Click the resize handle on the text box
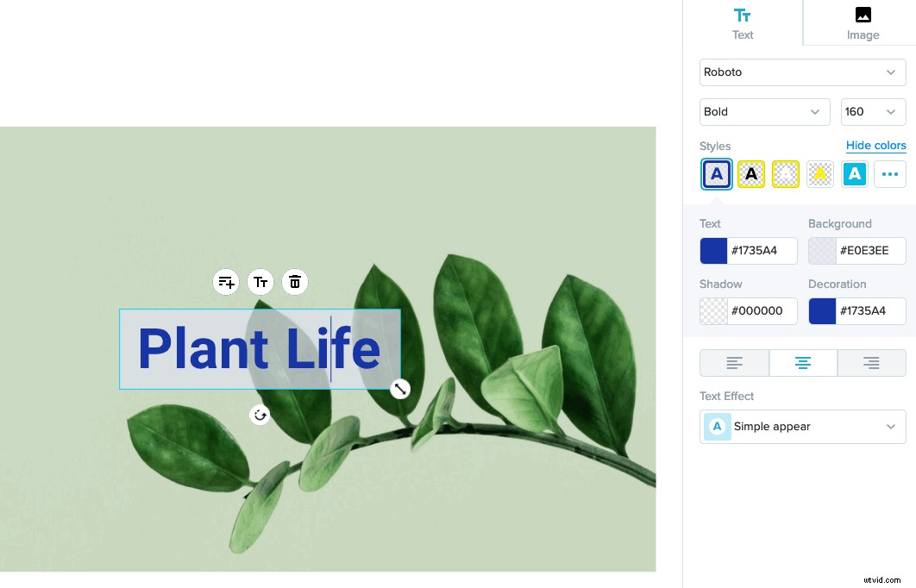 [399, 389]
